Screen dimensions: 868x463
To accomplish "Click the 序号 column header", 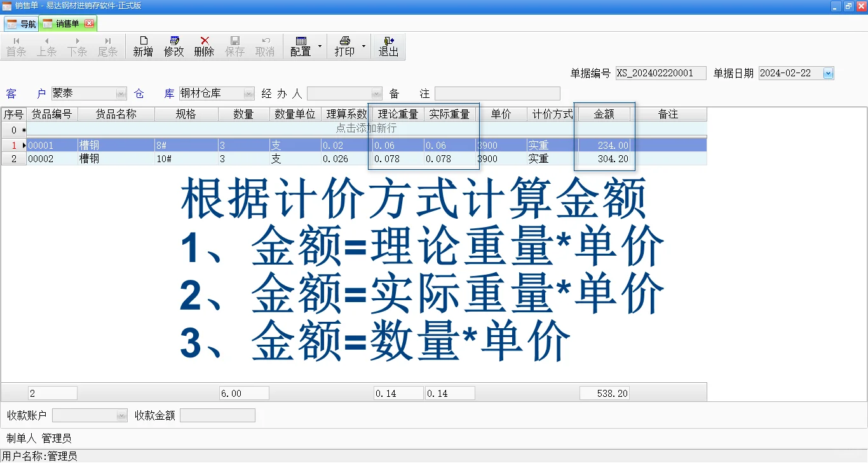I will (13, 114).
